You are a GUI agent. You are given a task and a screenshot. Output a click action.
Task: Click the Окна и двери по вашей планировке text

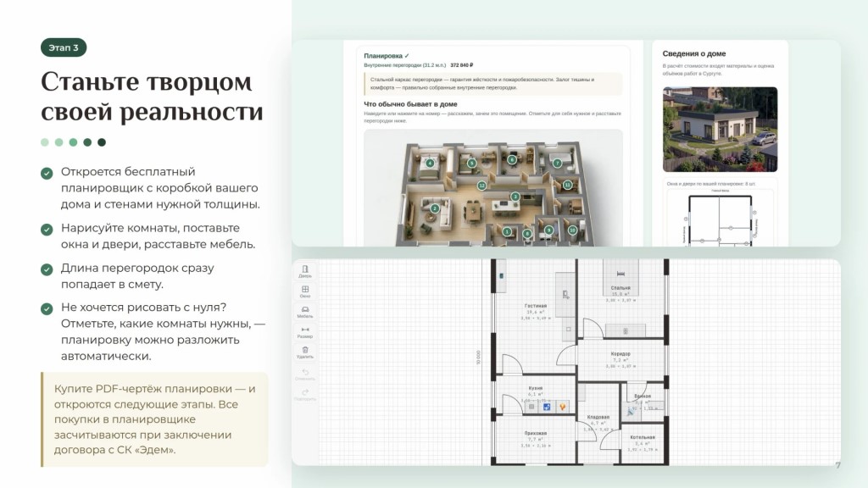click(711, 184)
